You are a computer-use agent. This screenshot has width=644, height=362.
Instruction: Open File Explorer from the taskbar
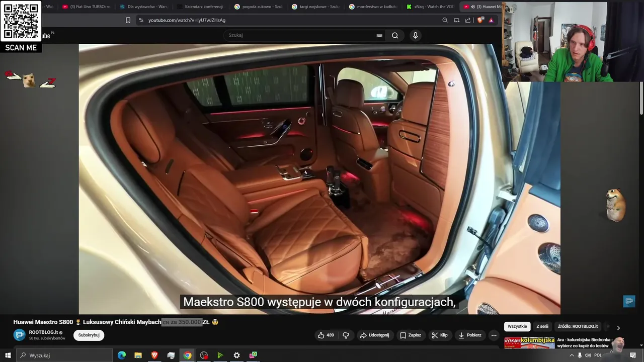coord(138,355)
